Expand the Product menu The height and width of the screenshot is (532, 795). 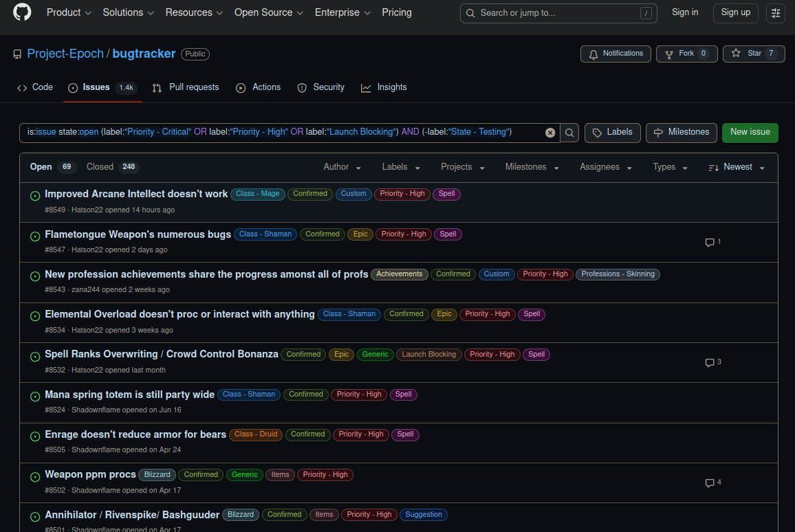point(69,12)
